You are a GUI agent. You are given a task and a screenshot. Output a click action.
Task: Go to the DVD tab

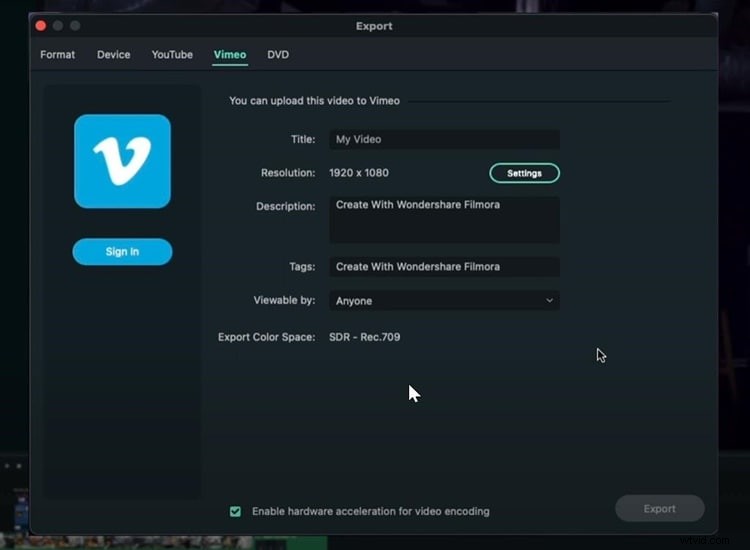278,55
